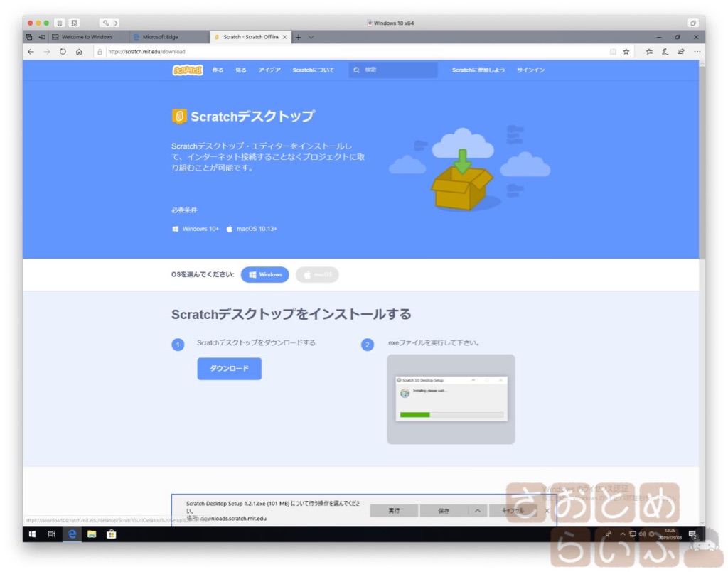The width and height of the screenshot is (728, 572).
Task: Open Task View on the taskbar
Action: (x=51, y=534)
